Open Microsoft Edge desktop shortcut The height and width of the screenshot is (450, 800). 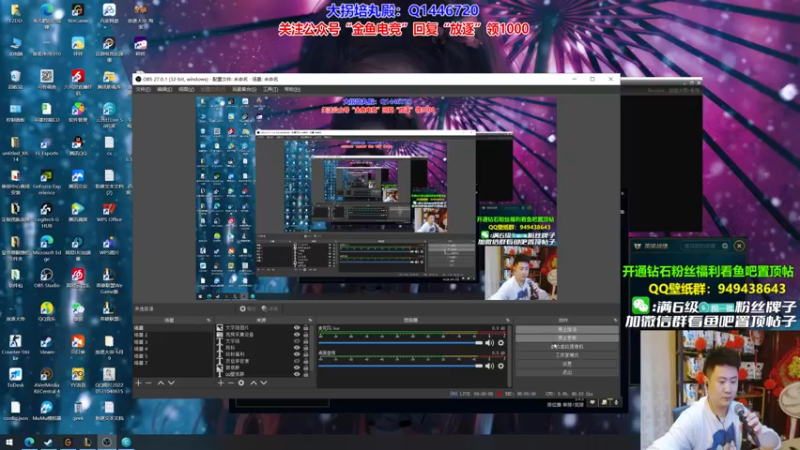pos(46,248)
